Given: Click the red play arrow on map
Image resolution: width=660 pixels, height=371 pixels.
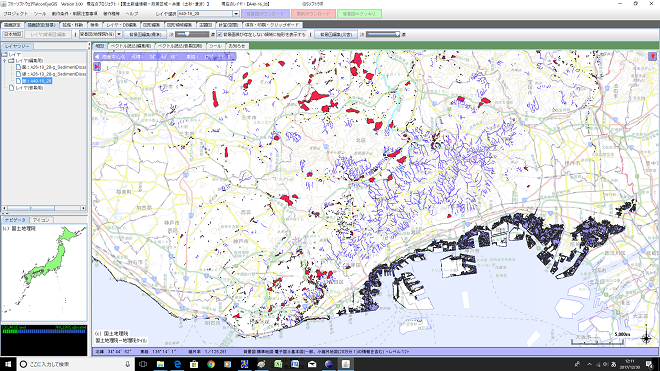Looking at the screenshot, I should click(97, 67).
